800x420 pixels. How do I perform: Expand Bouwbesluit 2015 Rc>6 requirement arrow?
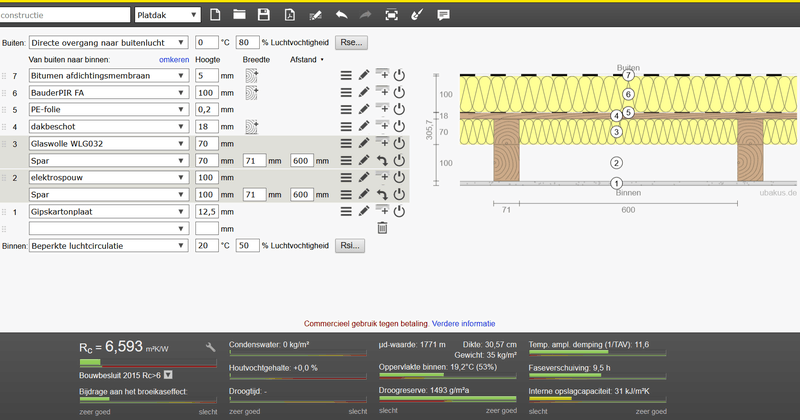[x=168, y=375]
